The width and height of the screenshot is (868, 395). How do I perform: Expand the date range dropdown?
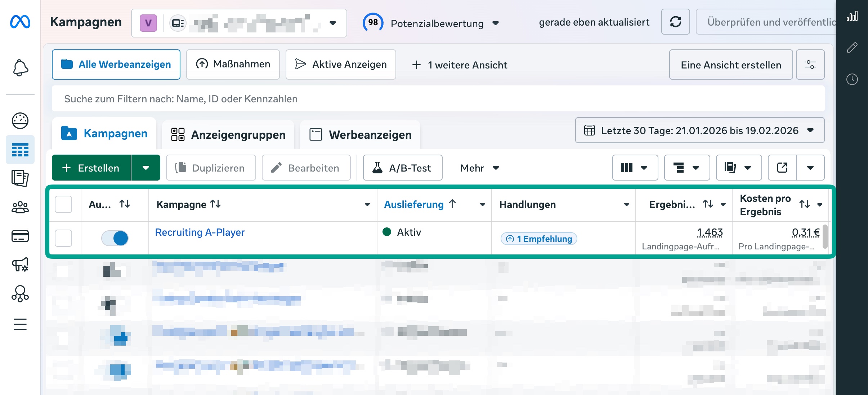pyautogui.click(x=699, y=130)
